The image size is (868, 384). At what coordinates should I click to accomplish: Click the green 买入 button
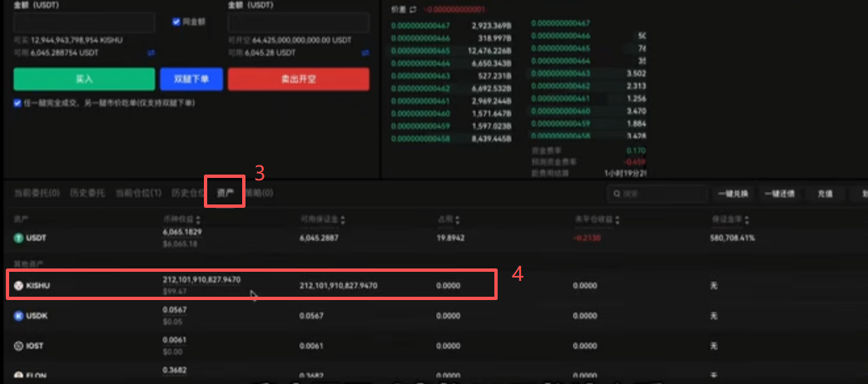84,79
